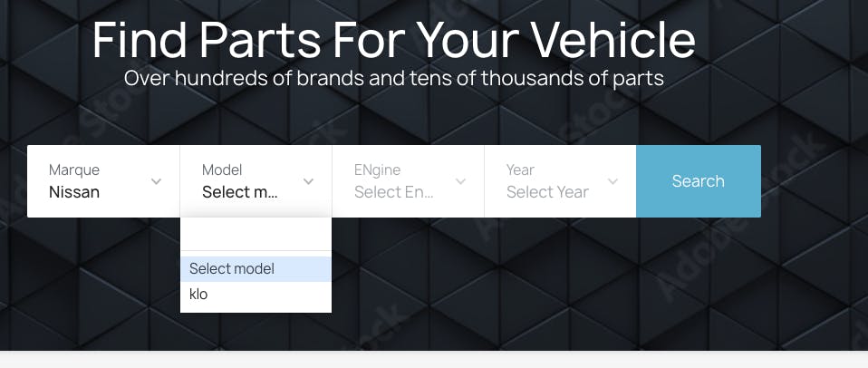Click the Year dropdown chevron arrow
Screen dimensions: 868x368
click(613, 181)
